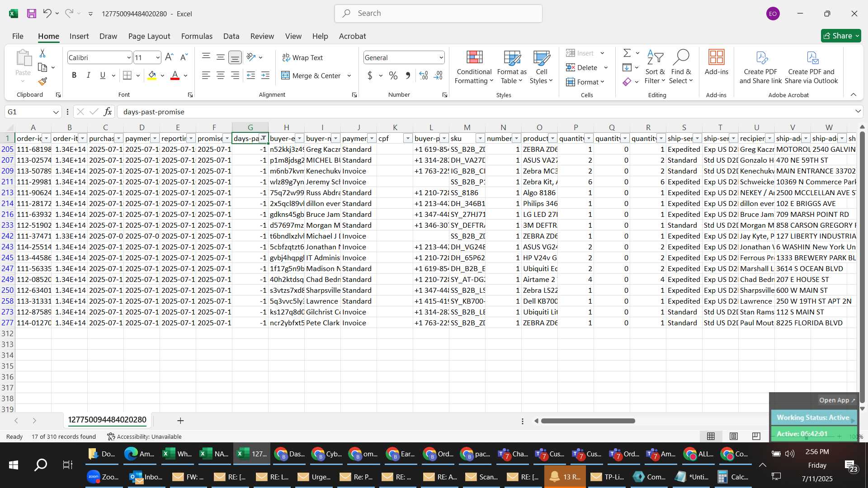Screen dimensions: 868x488
Task: Apply Percent Style icon
Action: 393,75
